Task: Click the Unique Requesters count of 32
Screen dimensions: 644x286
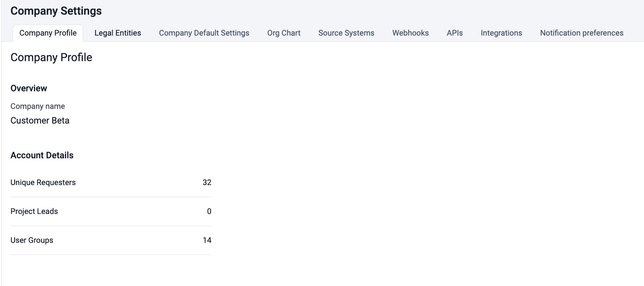Action: [206, 183]
